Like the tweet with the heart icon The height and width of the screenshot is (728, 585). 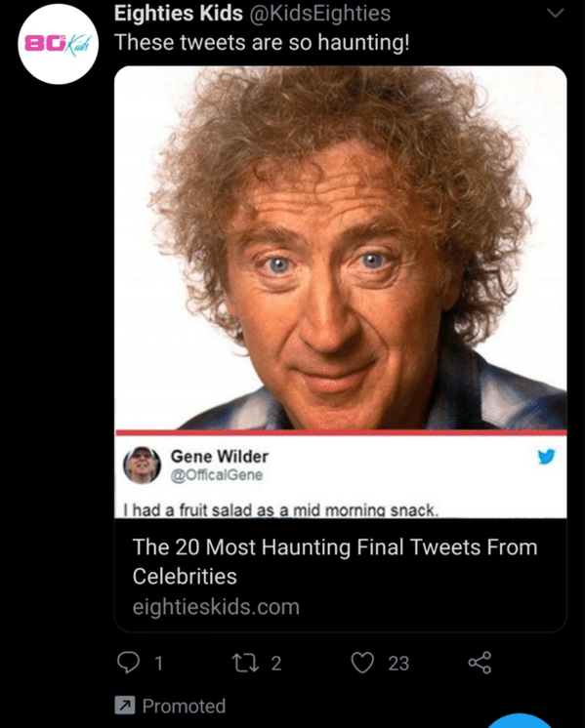362,663
